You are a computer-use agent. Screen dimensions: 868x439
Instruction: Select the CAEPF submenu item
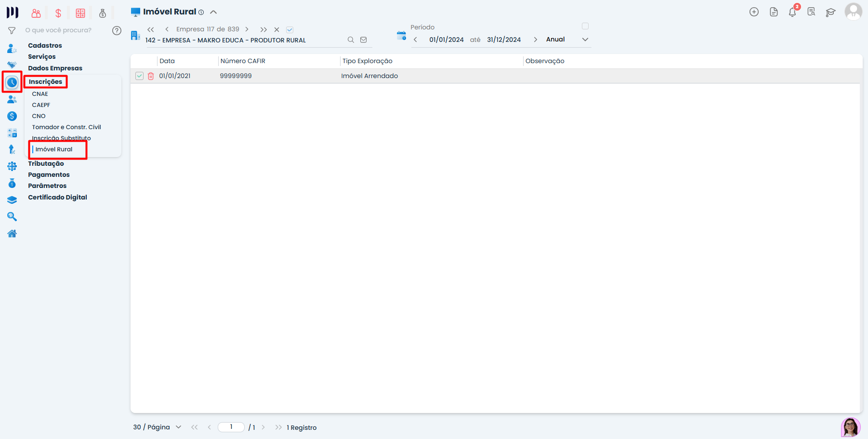41,105
